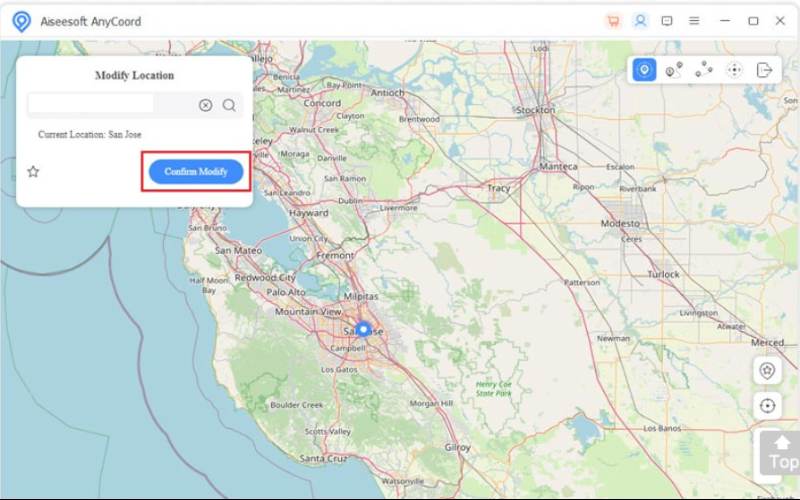Screen dimensions: 800x500
Task: Click the exit/disconnect device icon
Action: (x=764, y=70)
